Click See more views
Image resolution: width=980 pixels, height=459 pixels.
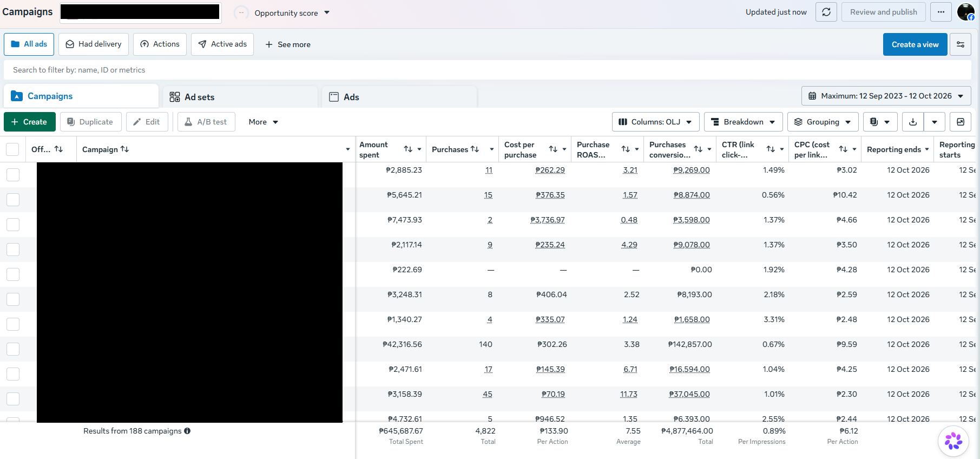click(x=288, y=44)
